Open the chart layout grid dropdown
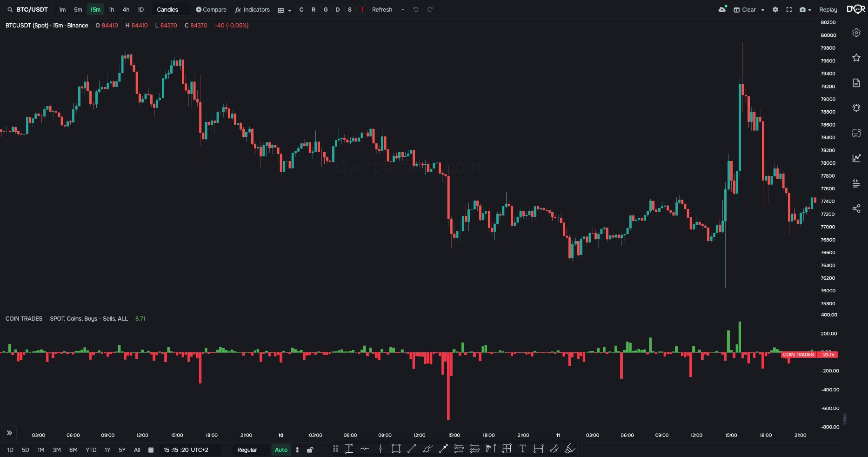 (x=284, y=10)
